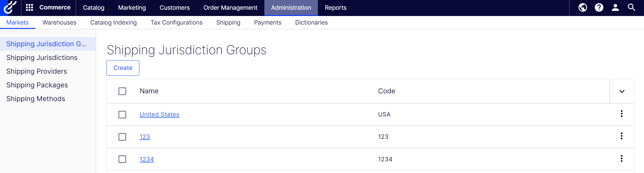Open the Reports menu
The height and width of the screenshot is (173, 644).
[336, 8]
